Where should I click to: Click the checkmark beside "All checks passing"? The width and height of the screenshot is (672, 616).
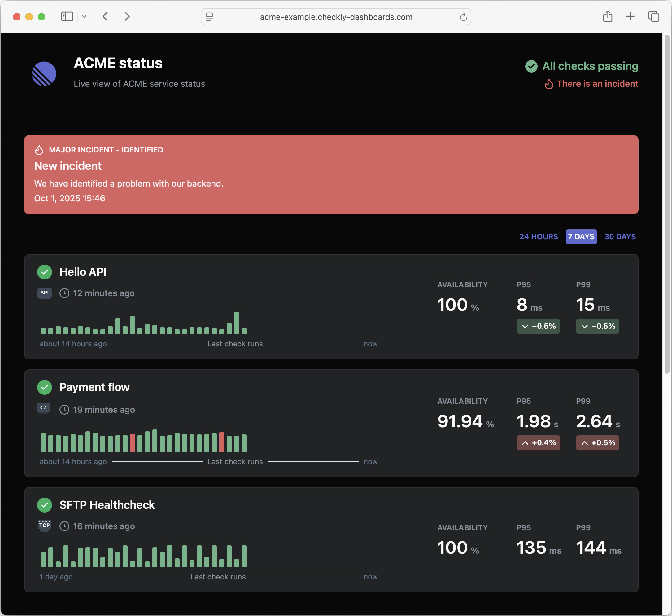(532, 66)
